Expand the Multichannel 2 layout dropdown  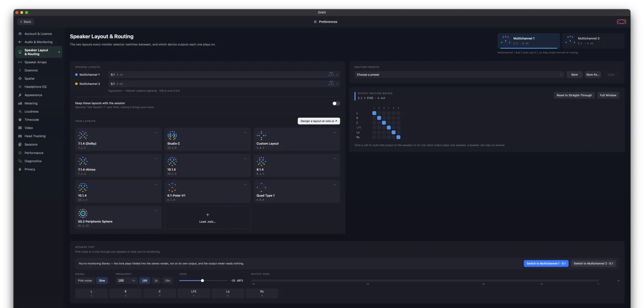pos(224,84)
